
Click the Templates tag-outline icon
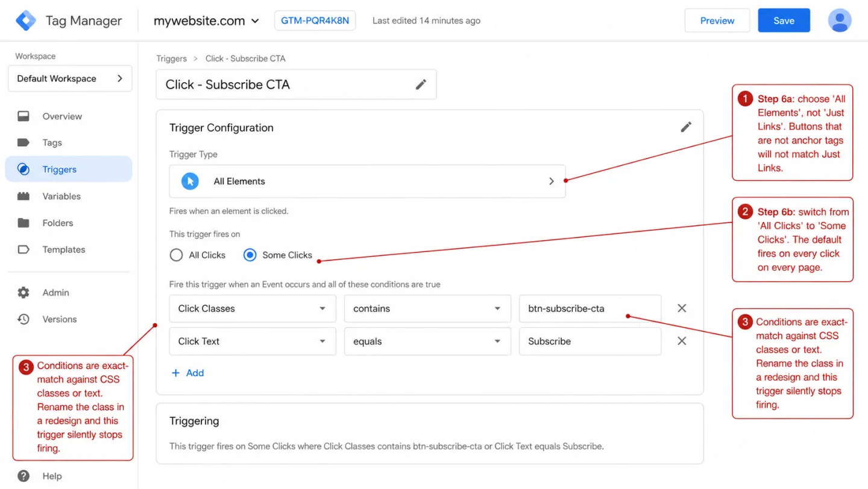[24, 250]
